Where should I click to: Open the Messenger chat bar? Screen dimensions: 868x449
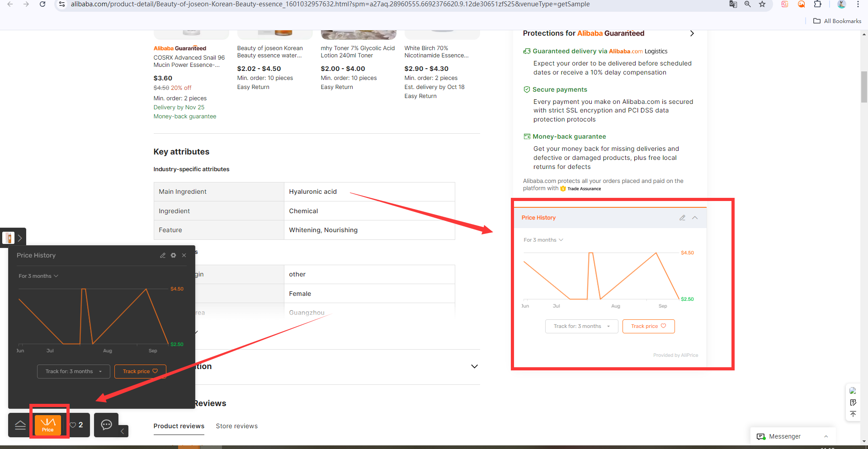[x=793, y=436]
